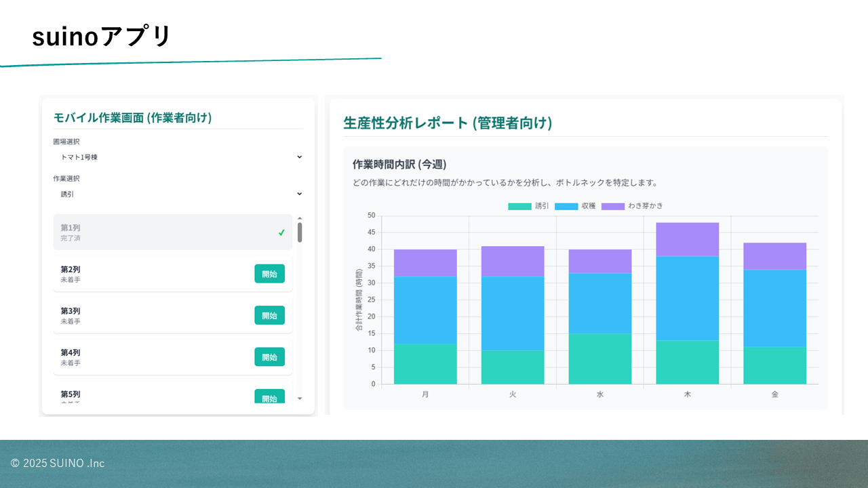The image size is (868, 488).
Task: Click the 水 x-axis label
Action: [x=600, y=394]
